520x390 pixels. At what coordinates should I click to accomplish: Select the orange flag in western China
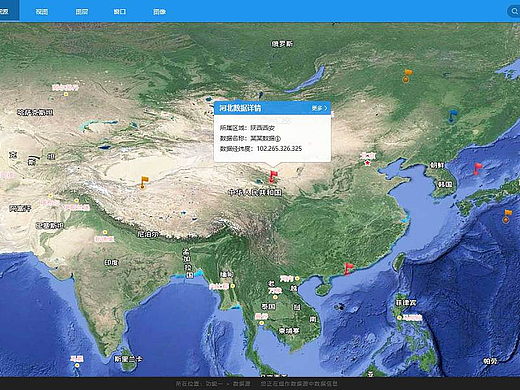144,182
